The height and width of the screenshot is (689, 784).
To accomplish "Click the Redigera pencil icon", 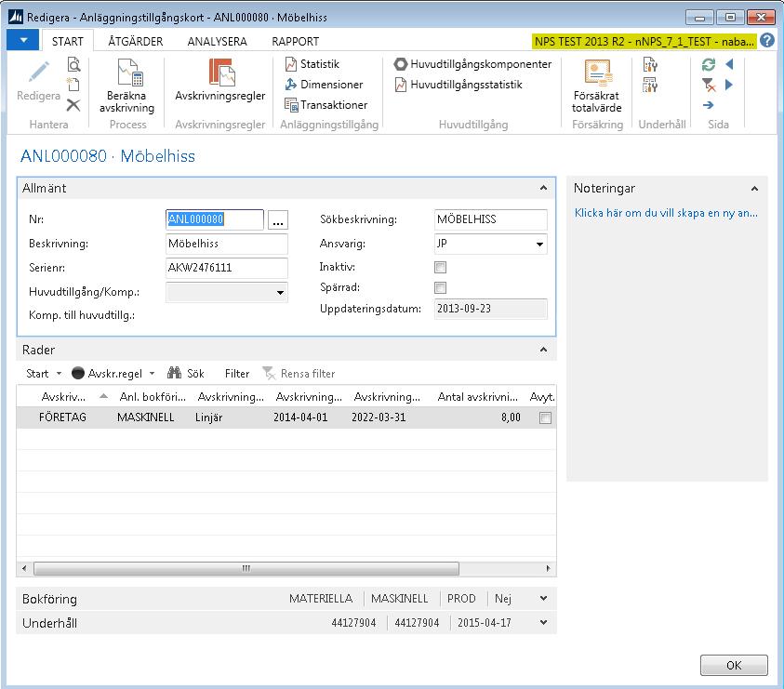I will click(38, 72).
